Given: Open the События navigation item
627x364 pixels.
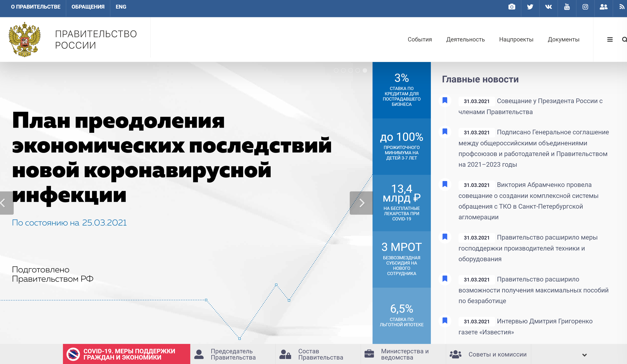Looking at the screenshot, I should point(420,39).
